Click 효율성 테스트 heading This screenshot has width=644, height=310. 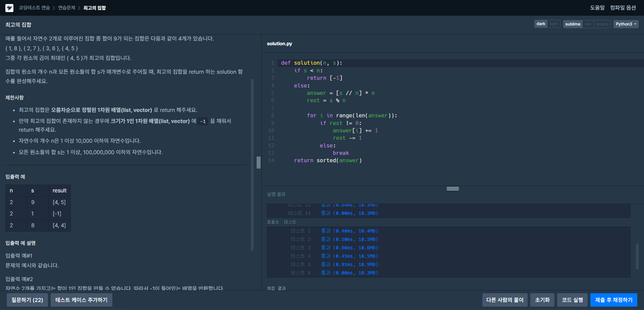pos(281,222)
